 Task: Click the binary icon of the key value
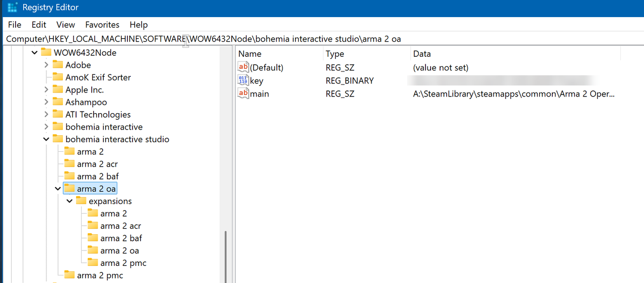[243, 80]
